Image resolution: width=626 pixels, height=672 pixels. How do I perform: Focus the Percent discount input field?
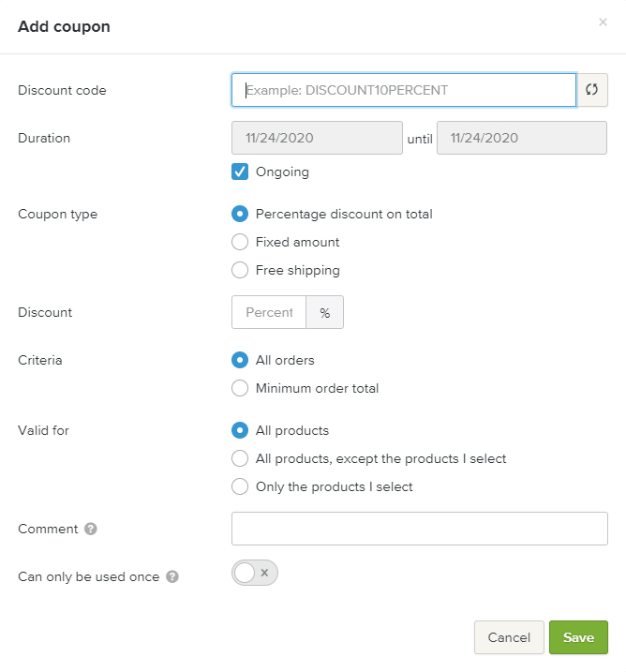[x=269, y=312]
